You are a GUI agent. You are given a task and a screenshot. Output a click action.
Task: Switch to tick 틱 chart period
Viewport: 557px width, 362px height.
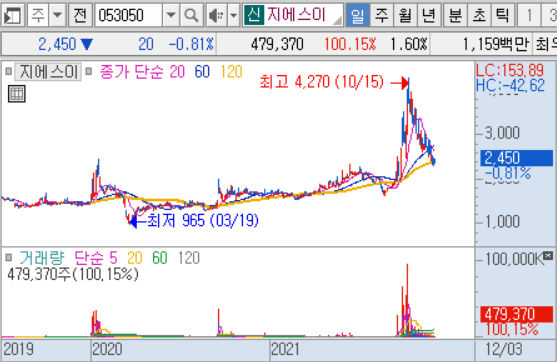[502, 15]
